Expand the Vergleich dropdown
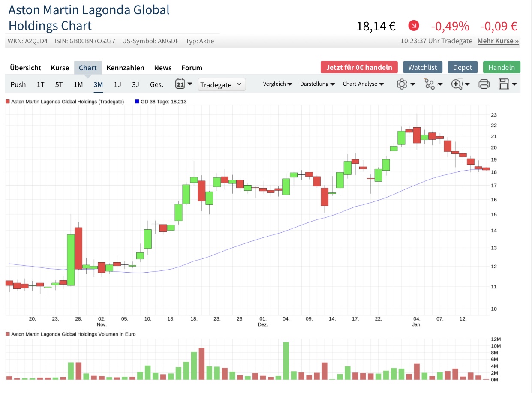The image size is (532, 393). click(277, 84)
